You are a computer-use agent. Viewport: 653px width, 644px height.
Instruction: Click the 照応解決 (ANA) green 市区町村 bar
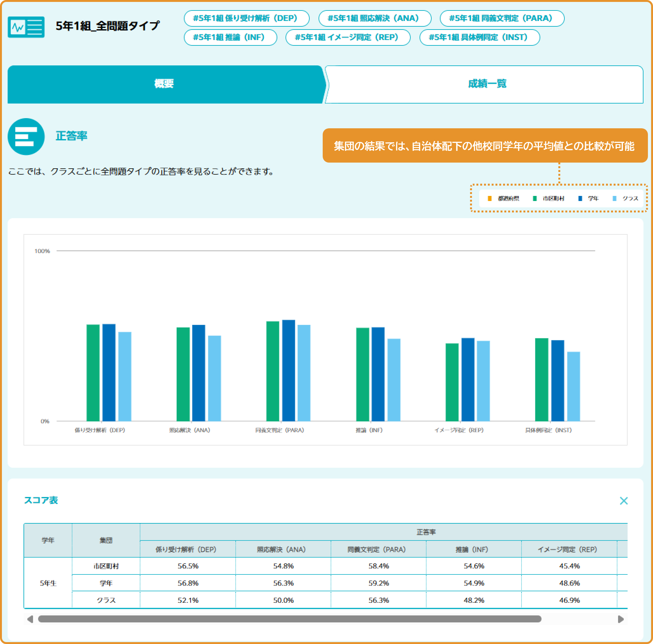(183, 374)
